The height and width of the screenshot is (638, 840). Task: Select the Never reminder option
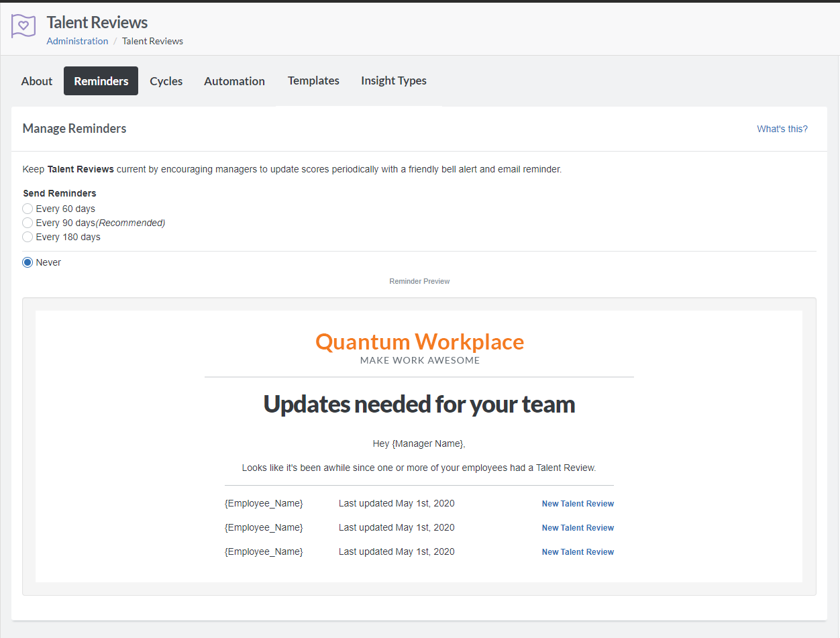point(28,262)
